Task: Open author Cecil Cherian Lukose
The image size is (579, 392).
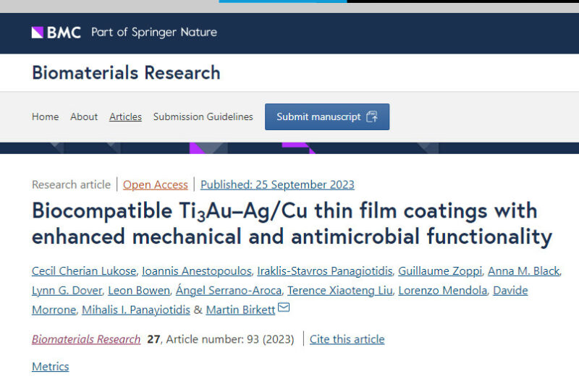Action: [84, 271]
